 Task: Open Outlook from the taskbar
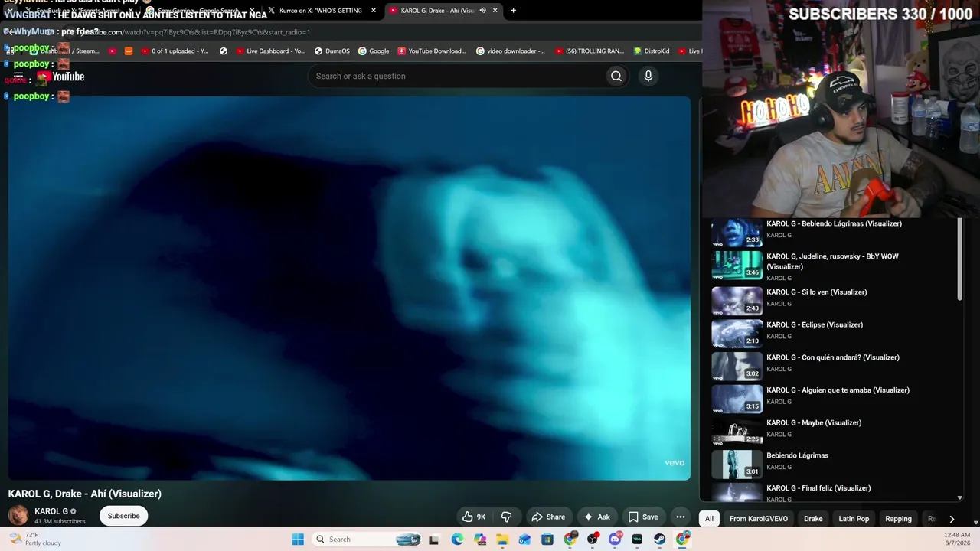tap(524, 540)
